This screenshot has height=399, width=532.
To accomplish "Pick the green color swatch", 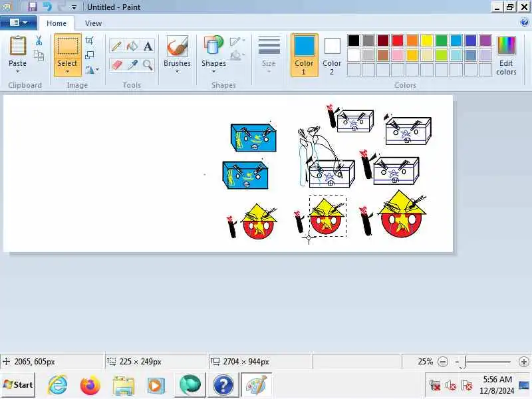I will point(442,41).
